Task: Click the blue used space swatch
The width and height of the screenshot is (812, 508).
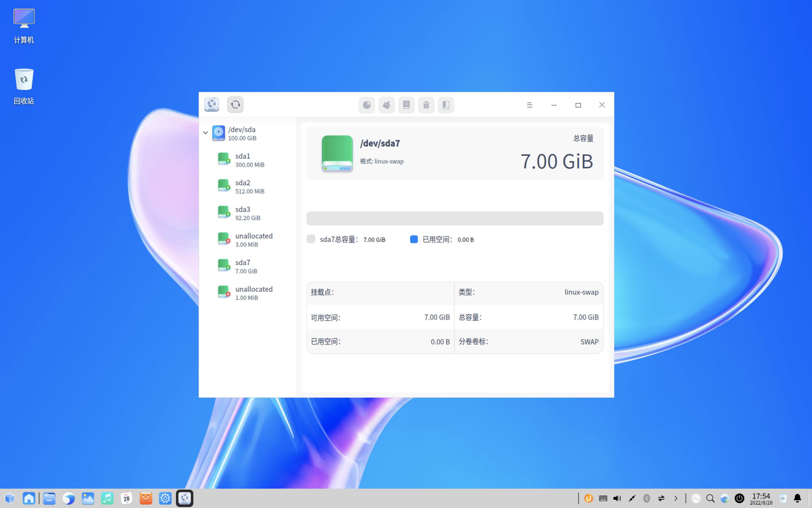Action: [x=414, y=239]
